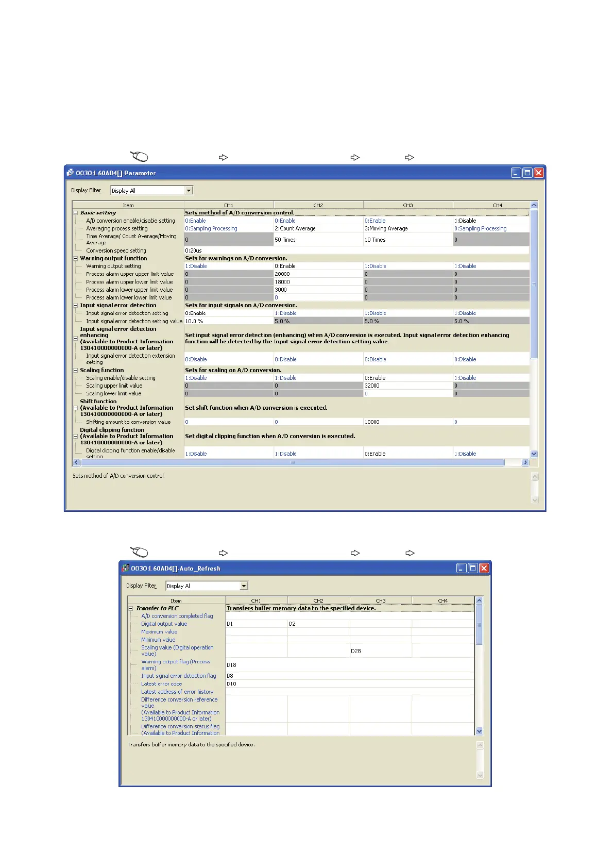Click Auto_Refresh grid scroll-up arrow
Viewport: 613px width, 868px height.
479,600
